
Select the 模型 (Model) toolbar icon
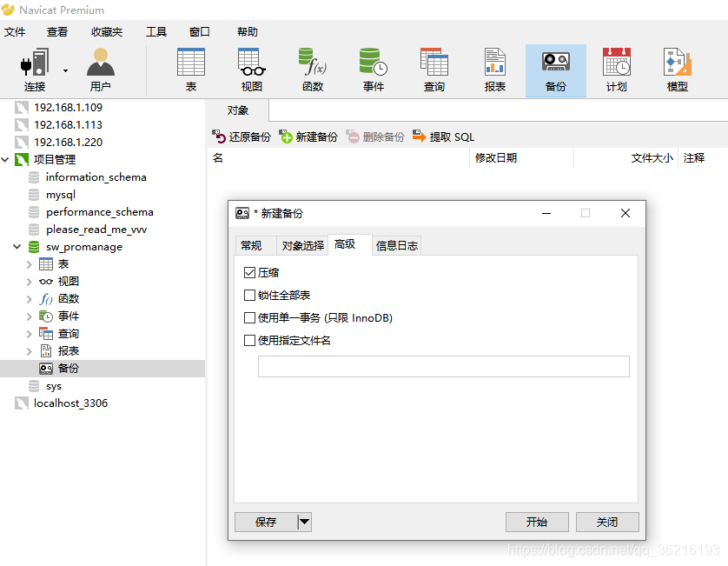coord(678,70)
